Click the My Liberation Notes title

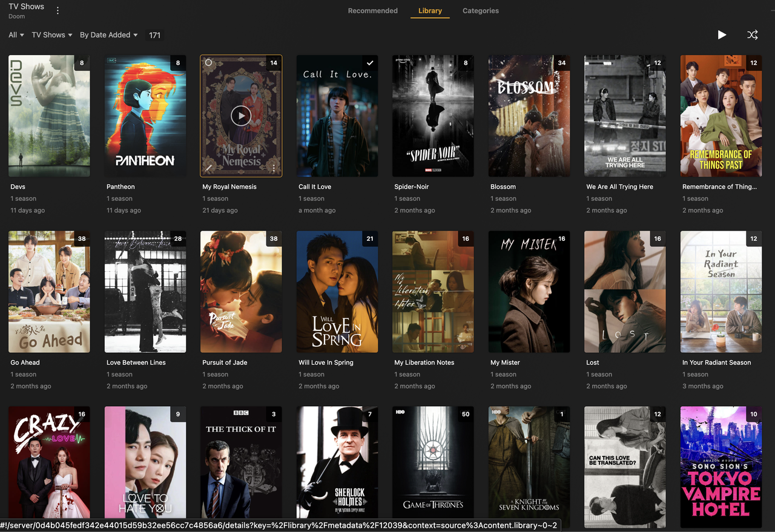coord(424,363)
